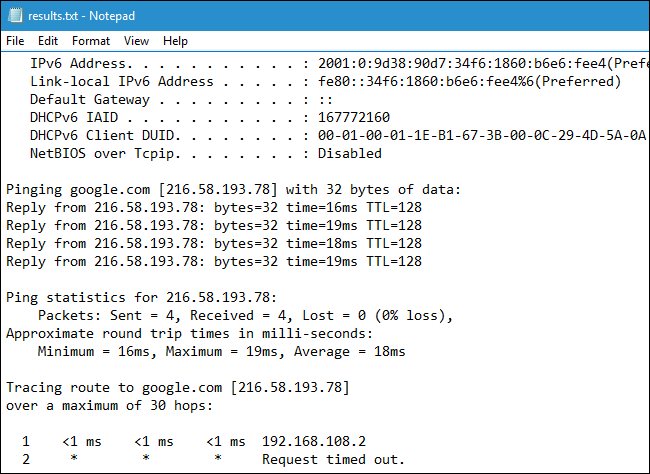This screenshot has width=650, height=474.
Task: Click the Minimum, Maximum, Average times line
Action: 221,351
